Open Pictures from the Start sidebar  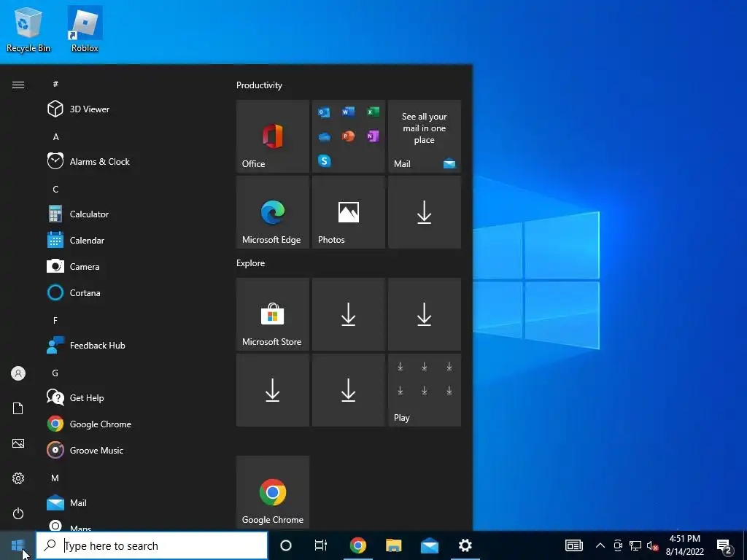pyautogui.click(x=18, y=443)
